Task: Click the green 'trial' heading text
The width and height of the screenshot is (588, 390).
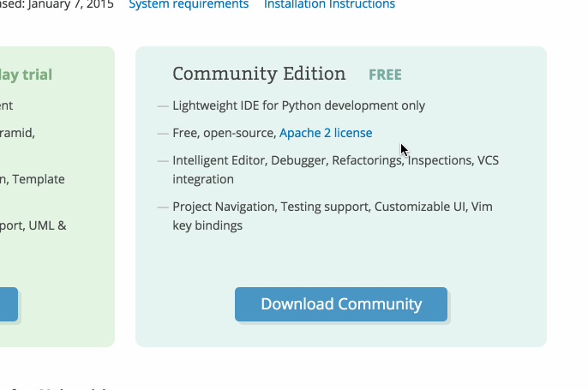Action: pos(37,75)
